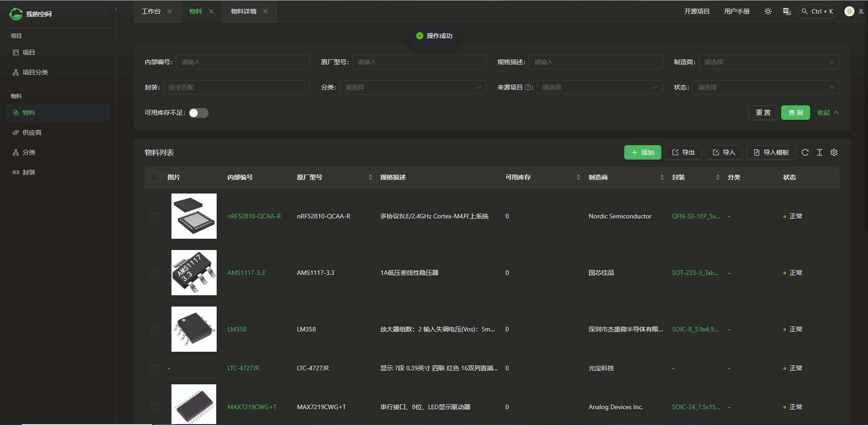Open the AMS1117-3.3 internal number link
Image resolution: width=868 pixels, height=425 pixels.
tap(246, 273)
